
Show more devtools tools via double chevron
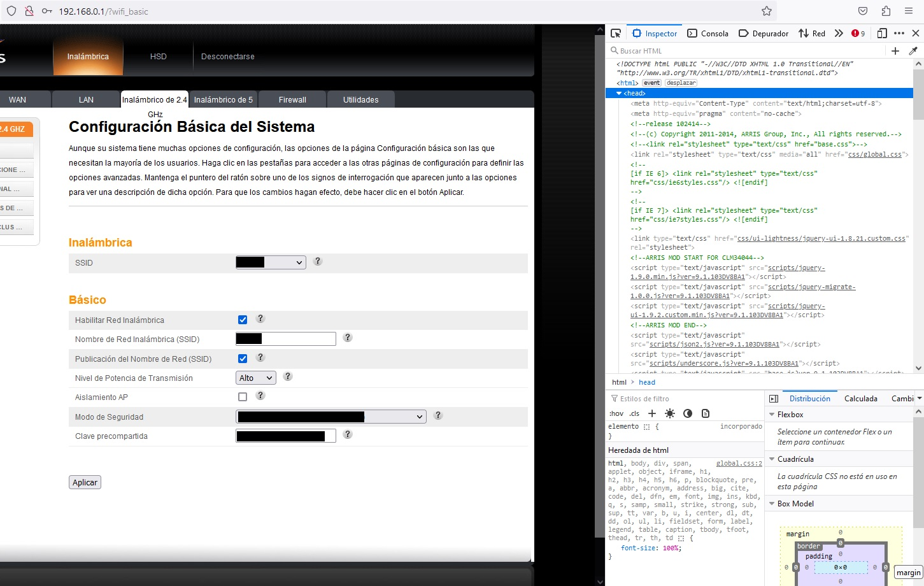tap(839, 33)
